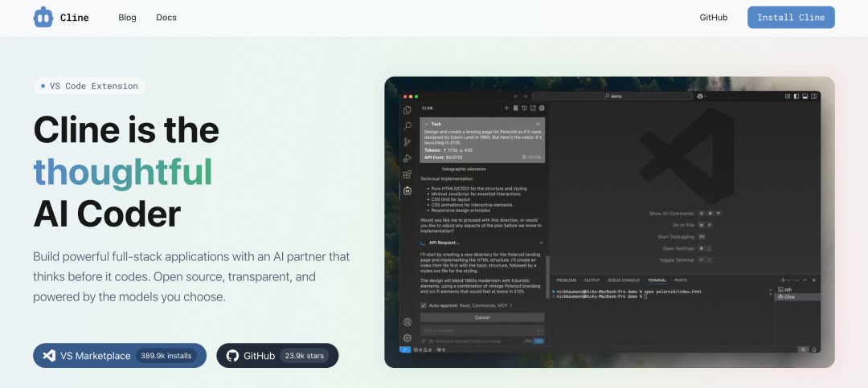Pop out Cline into editor icon
This screenshot has height=388, width=868.
533,108
